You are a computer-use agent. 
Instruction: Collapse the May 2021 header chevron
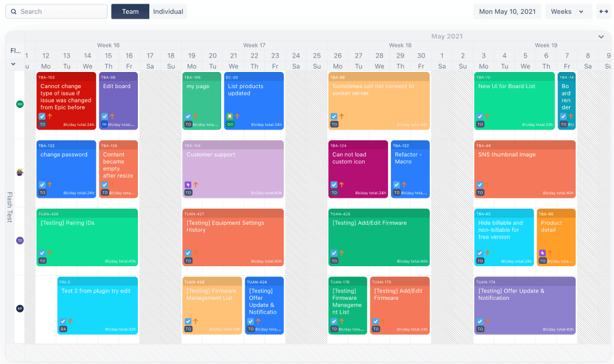(601, 37)
